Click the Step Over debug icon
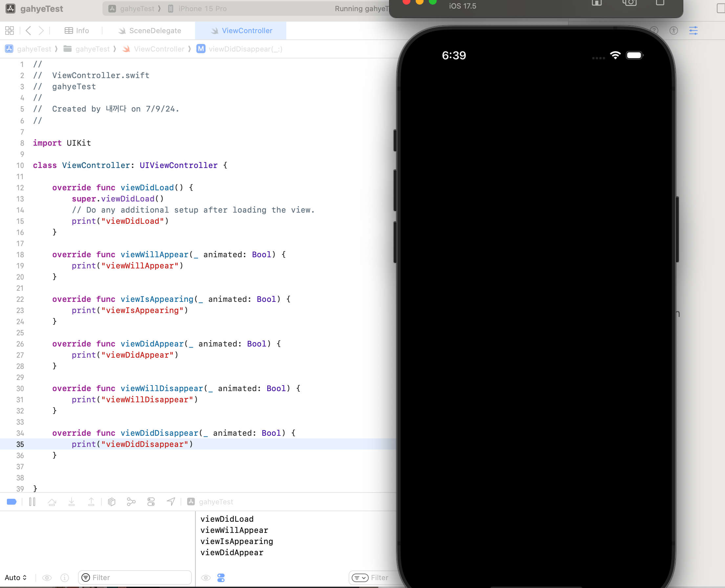725x588 pixels. pyautogui.click(x=52, y=502)
